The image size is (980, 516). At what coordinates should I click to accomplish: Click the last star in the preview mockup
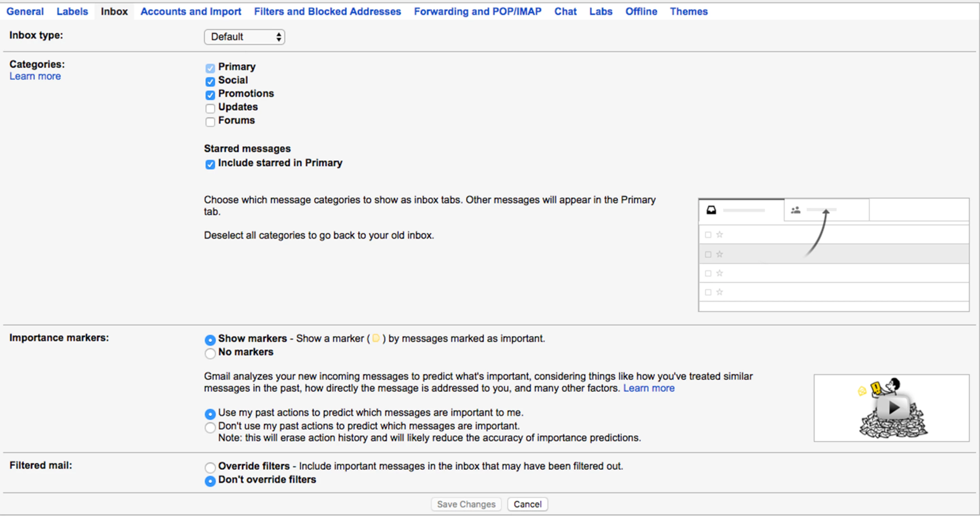719,292
